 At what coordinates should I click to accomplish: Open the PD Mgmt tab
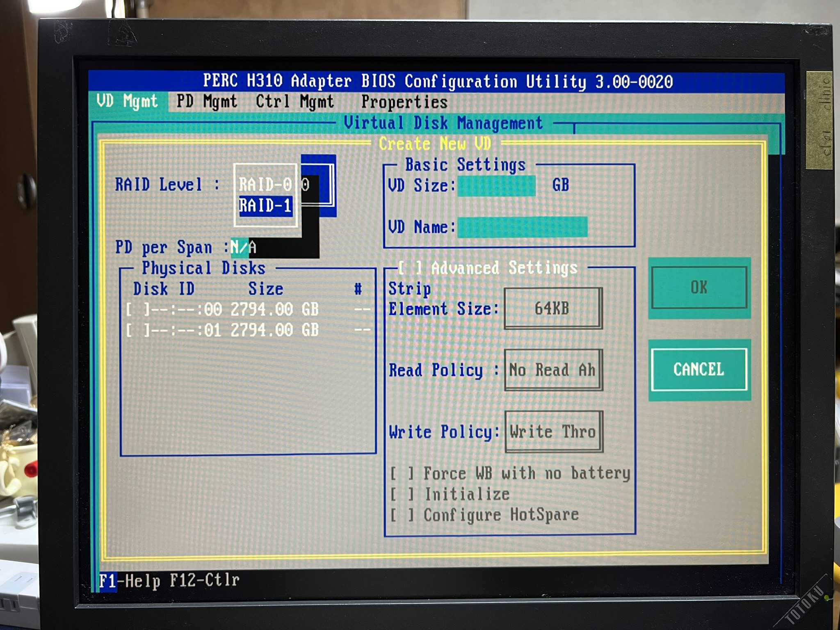[x=207, y=101]
